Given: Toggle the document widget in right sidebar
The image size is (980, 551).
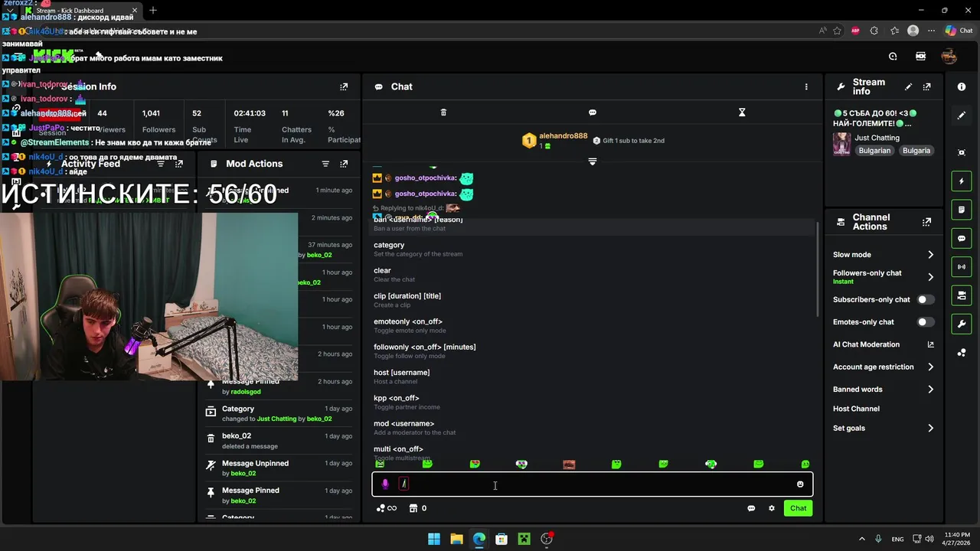Looking at the screenshot, I should [962, 210].
